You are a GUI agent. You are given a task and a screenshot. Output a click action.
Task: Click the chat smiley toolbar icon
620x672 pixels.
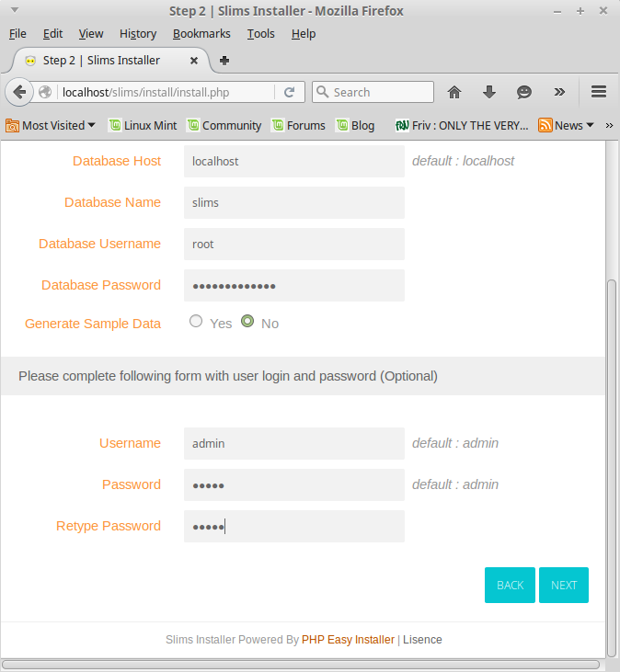click(524, 92)
